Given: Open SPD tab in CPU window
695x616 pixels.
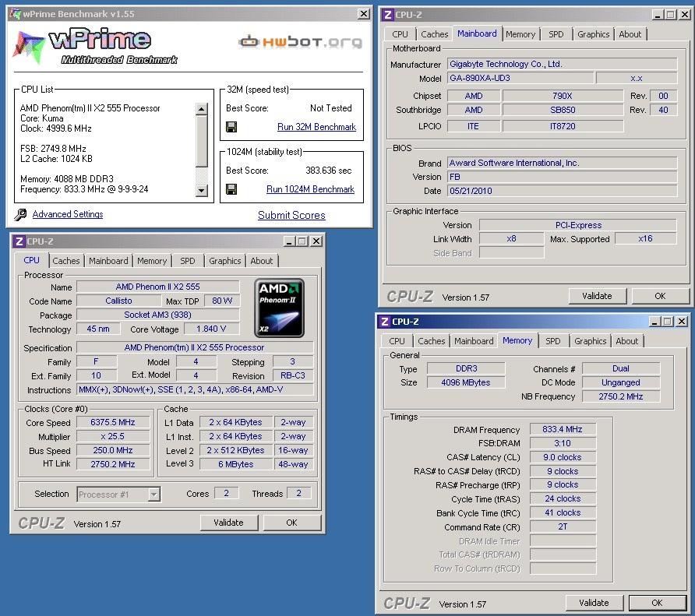Looking at the screenshot, I should click(x=188, y=261).
